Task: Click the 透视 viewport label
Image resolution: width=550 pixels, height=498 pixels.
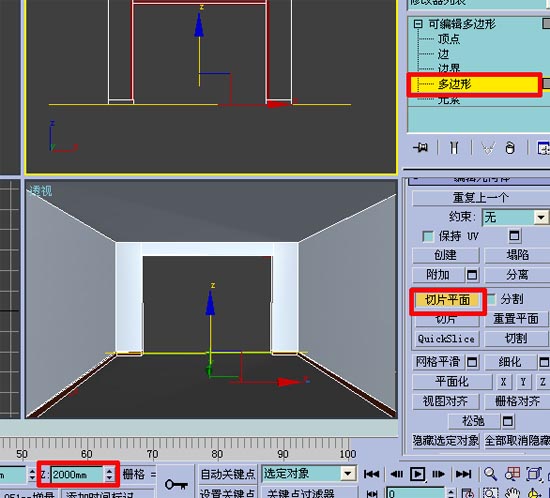Action: pos(41,191)
